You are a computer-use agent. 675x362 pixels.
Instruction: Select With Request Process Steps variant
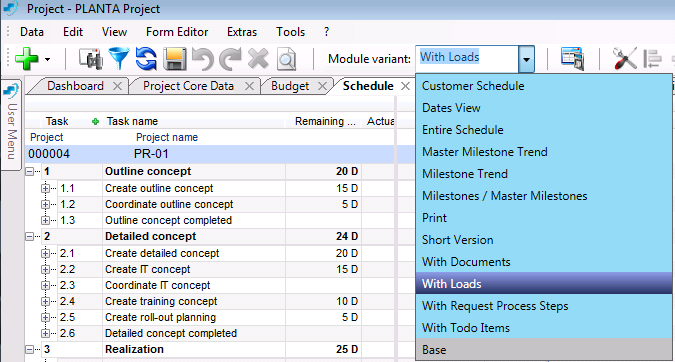tap(544, 306)
